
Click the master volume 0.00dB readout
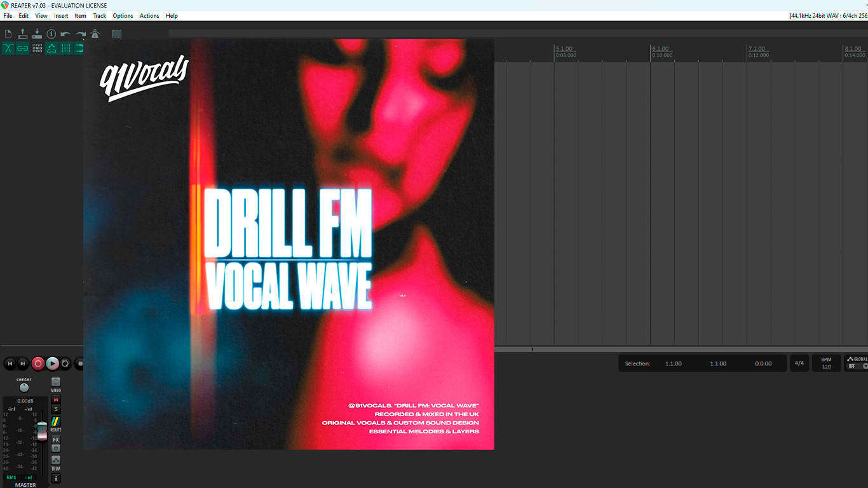[25, 401]
